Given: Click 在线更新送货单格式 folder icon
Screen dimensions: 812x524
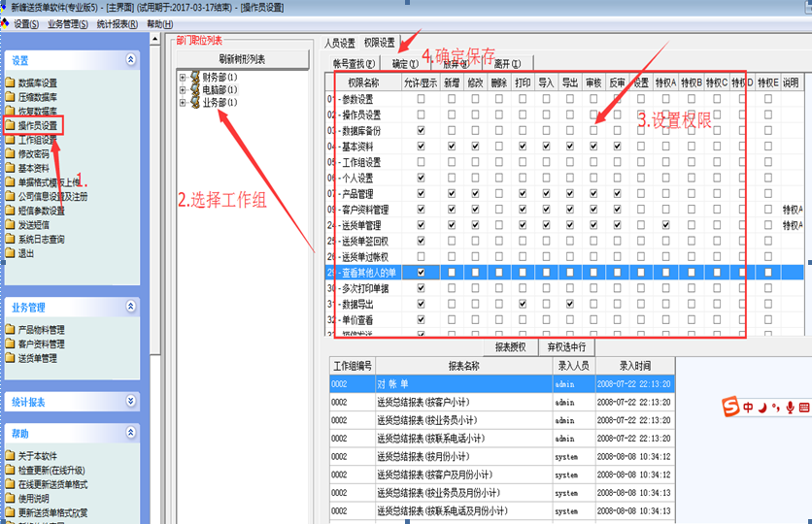Looking at the screenshot, I should click(x=11, y=484).
